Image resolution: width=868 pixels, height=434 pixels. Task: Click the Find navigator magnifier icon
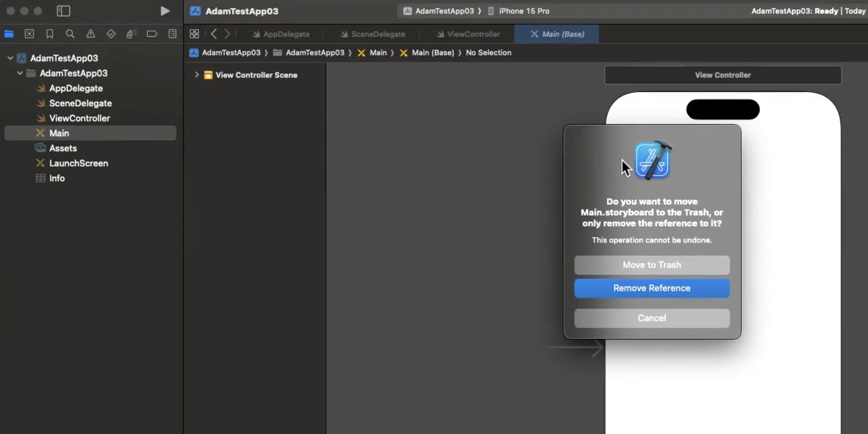70,34
